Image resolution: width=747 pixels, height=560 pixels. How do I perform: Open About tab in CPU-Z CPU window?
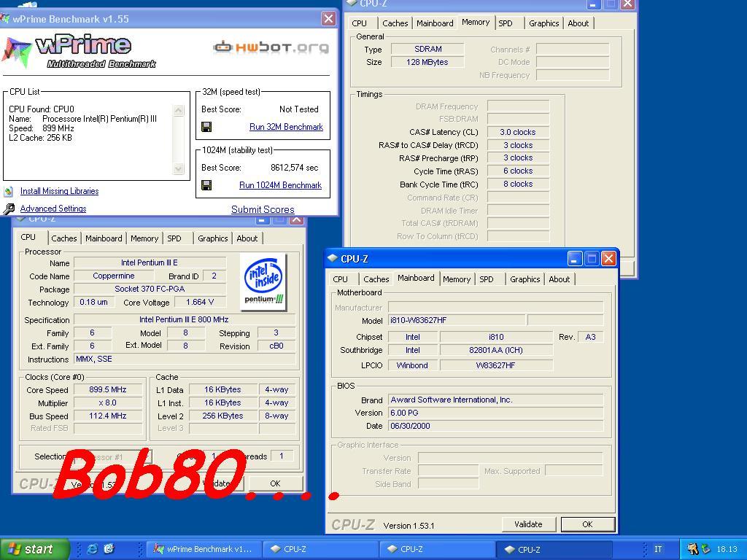(247, 238)
